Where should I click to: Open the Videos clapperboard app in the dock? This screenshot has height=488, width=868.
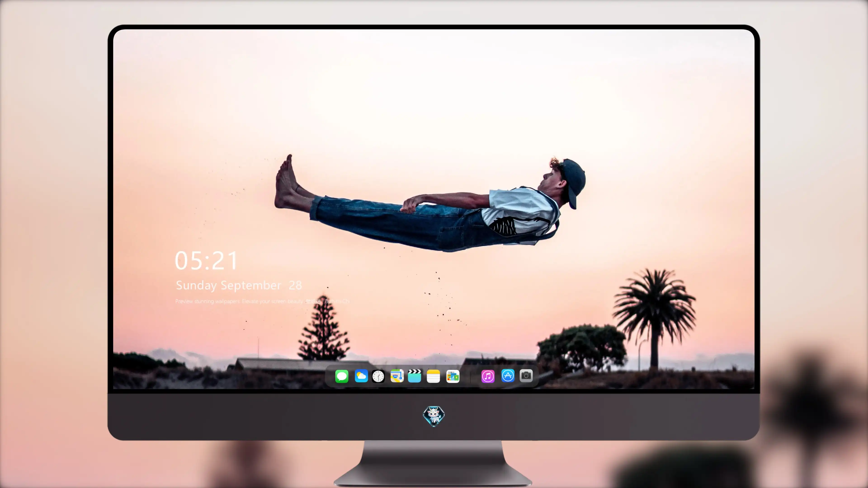(x=415, y=376)
